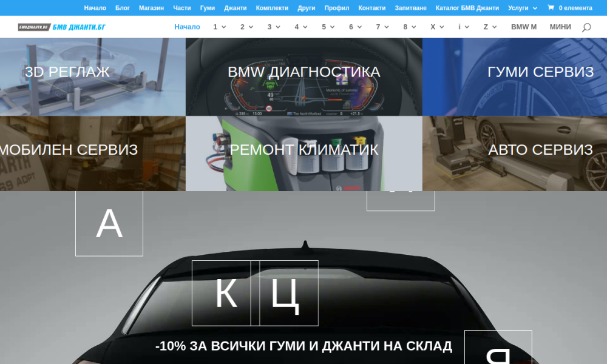Open the shopping cart icon
Viewport: 607px width, 364px height.
tap(551, 8)
